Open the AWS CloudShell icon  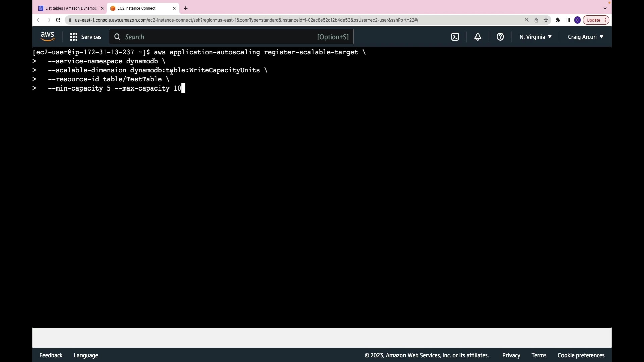pos(455,37)
